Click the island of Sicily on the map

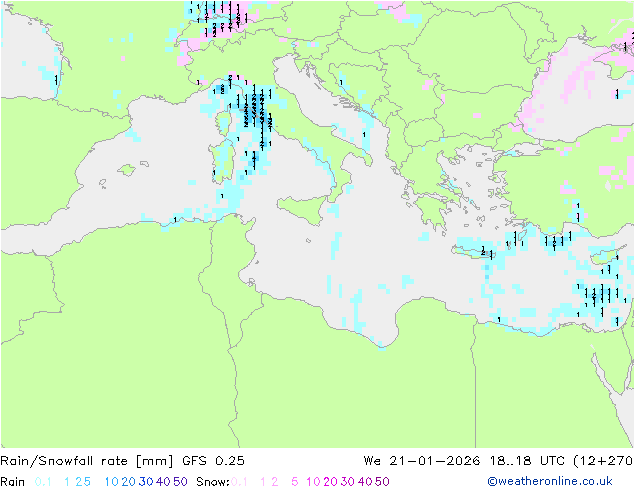[304, 208]
